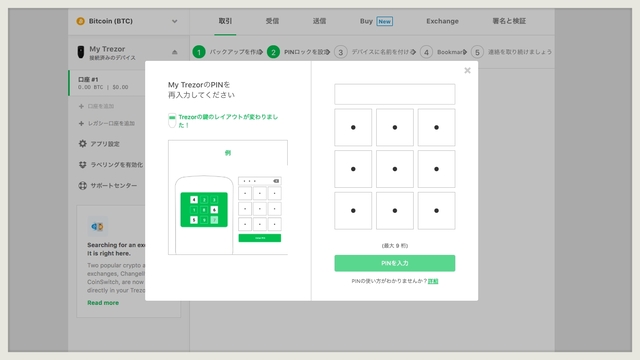This screenshot has width=640, height=360.
Task: Switch to the 受信 tab
Action: click(272, 21)
